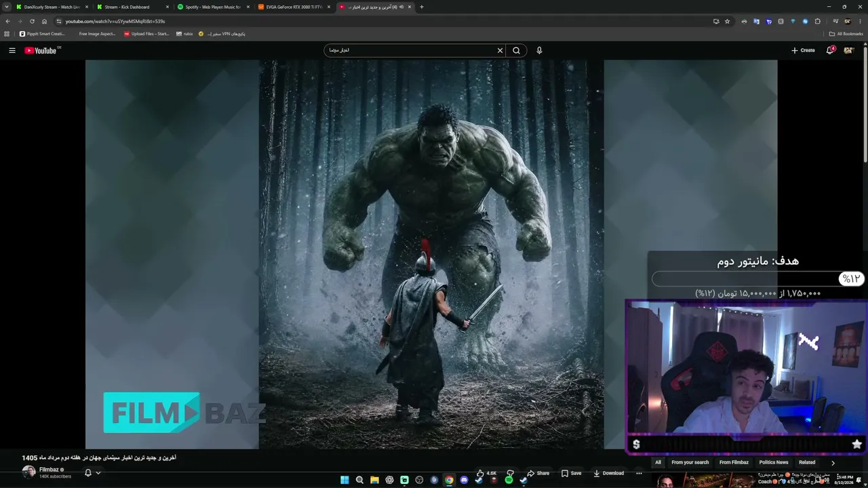
Task: Select the From your search chip
Action: coord(690,462)
